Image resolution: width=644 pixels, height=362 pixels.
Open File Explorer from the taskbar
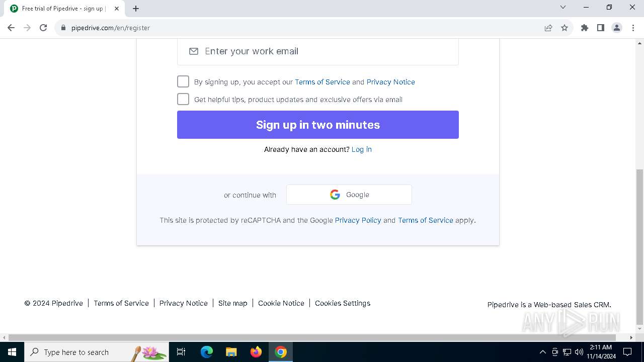tap(231, 352)
